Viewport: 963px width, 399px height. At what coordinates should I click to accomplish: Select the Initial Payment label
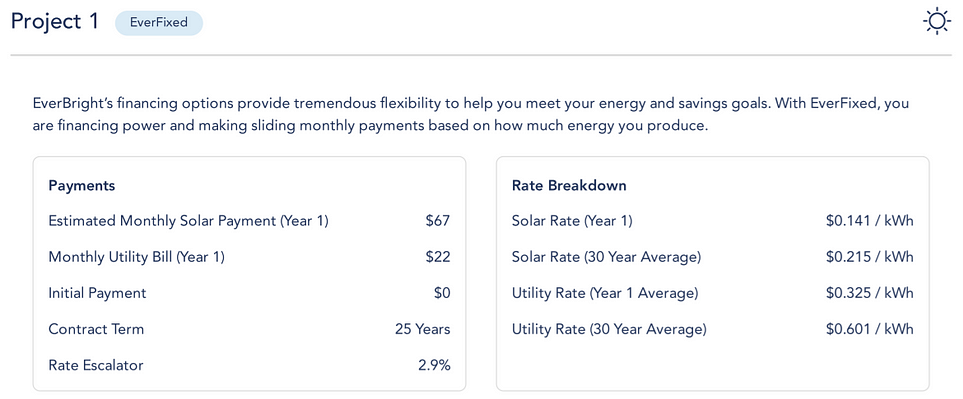[x=97, y=293]
